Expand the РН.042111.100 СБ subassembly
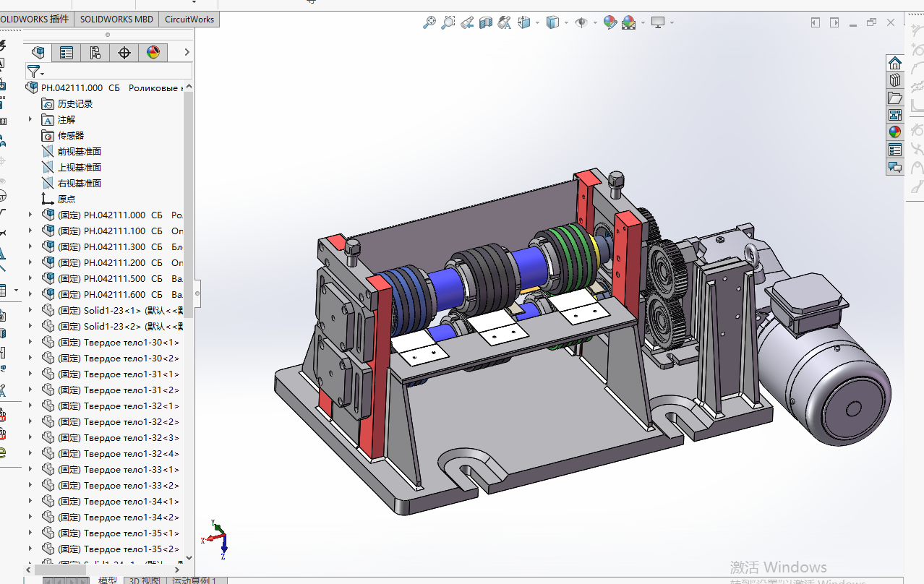 [x=30, y=231]
